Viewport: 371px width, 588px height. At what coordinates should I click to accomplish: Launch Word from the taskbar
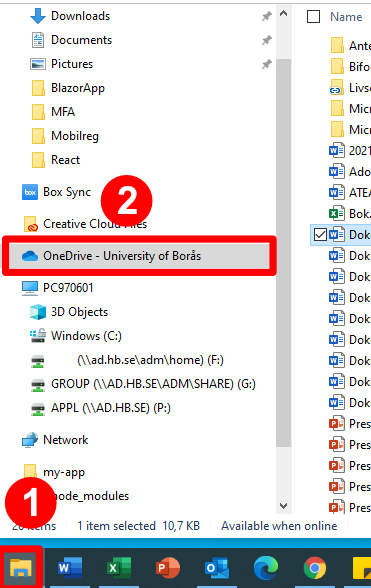[x=70, y=568]
